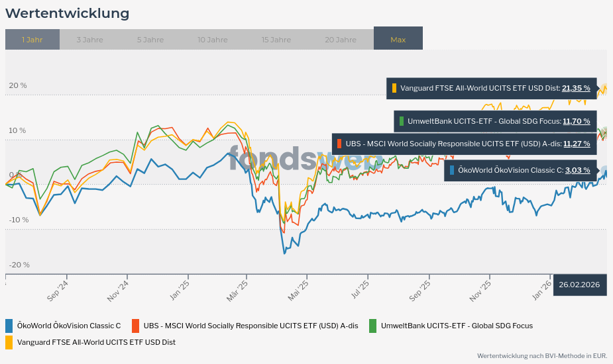Click the -20 % y-axis label

[x=19, y=265]
